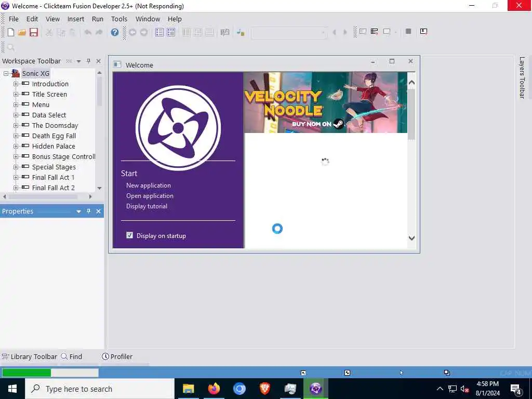This screenshot has width=532, height=399.
Task: Switch to the Library Toolbar tab
Action: click(x=30, y=356)
